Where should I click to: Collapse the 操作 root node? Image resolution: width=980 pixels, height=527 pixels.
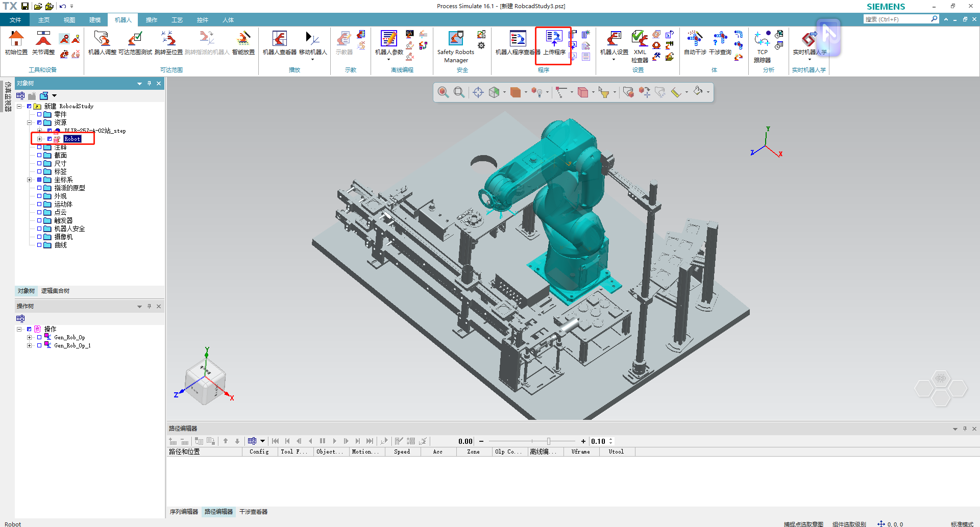click(19, 329)
